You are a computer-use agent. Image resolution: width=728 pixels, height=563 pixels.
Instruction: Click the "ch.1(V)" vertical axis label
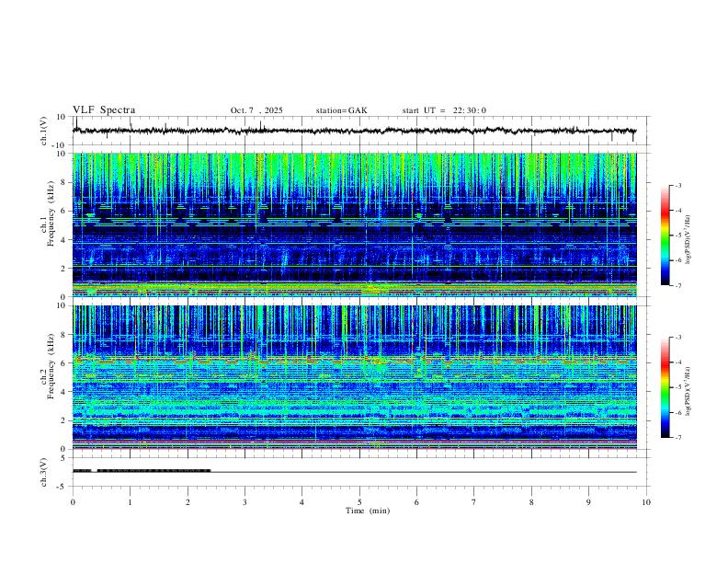click(44, 131)
